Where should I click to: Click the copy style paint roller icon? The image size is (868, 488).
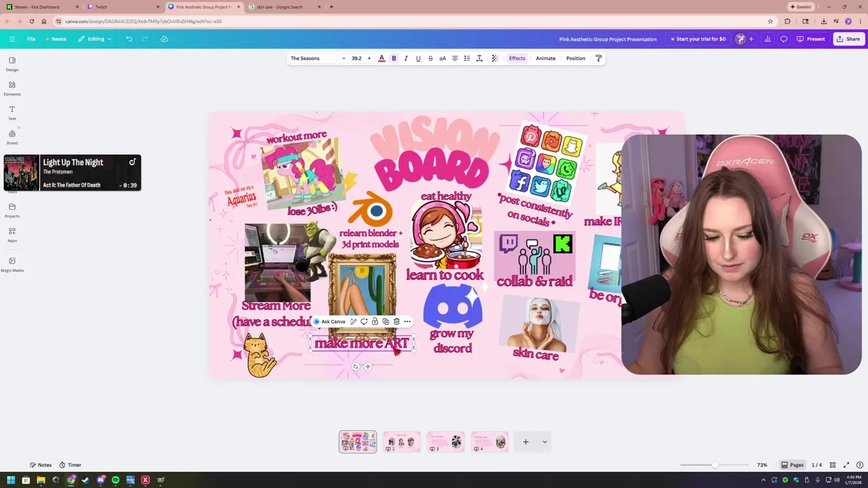click(599, 58)
